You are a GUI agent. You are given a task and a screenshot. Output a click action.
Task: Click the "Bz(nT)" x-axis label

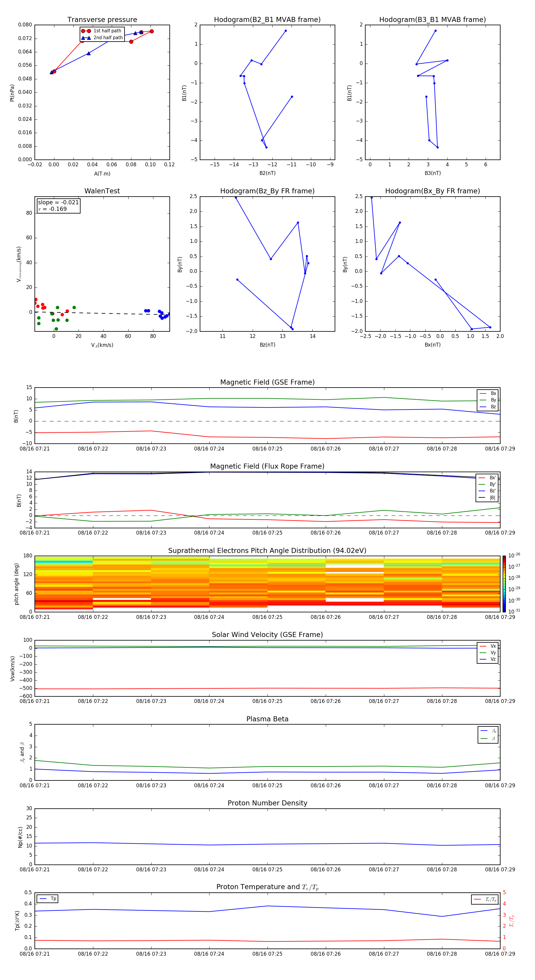point(267,345)
